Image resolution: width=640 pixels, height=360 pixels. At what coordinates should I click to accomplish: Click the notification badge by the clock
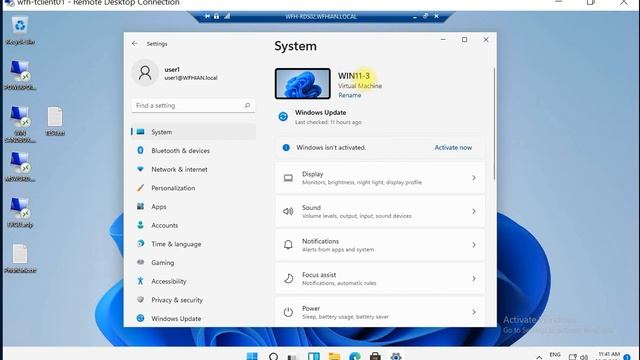point(627,357)
